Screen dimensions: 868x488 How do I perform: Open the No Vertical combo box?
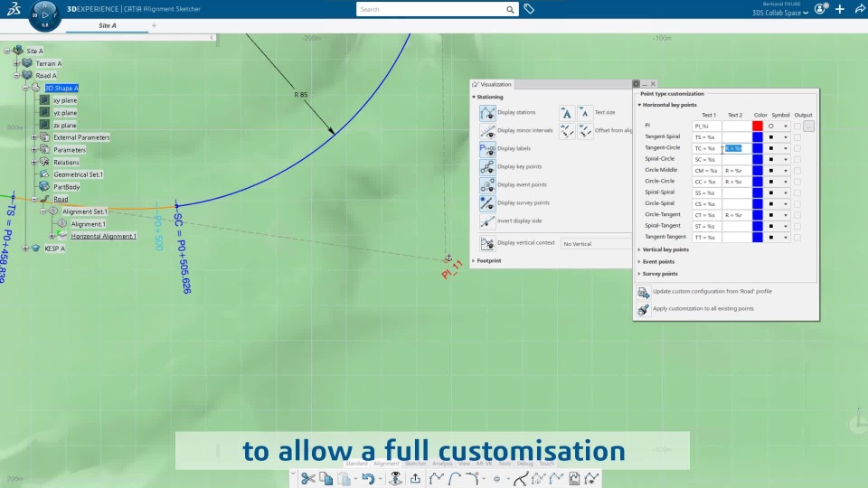click(x=596, y=244)
